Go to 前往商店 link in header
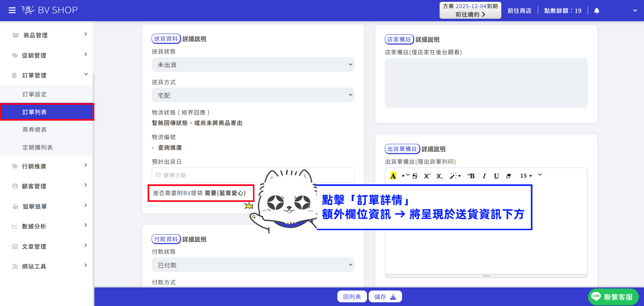Viewport: 644px width, 306px height. (x=519, y=11)
